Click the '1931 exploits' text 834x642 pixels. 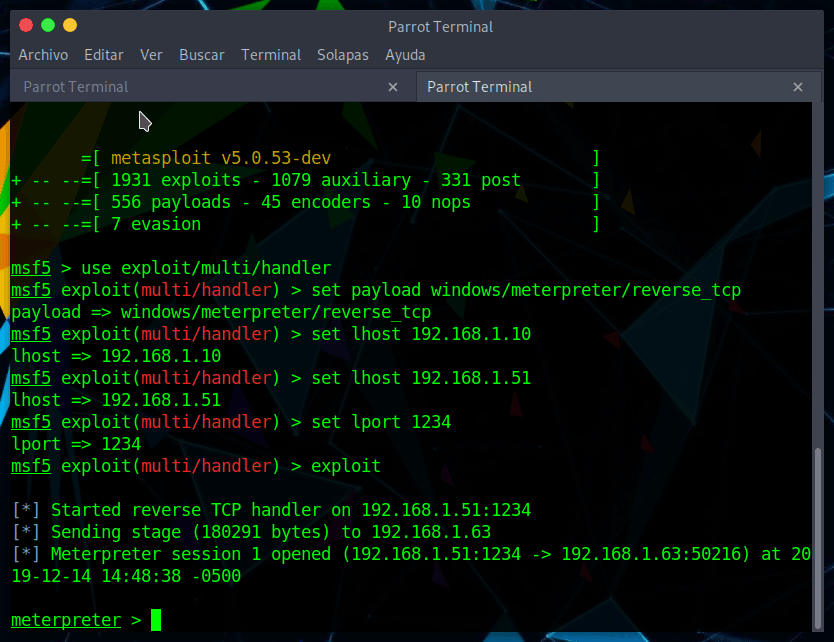coord(176,180)
